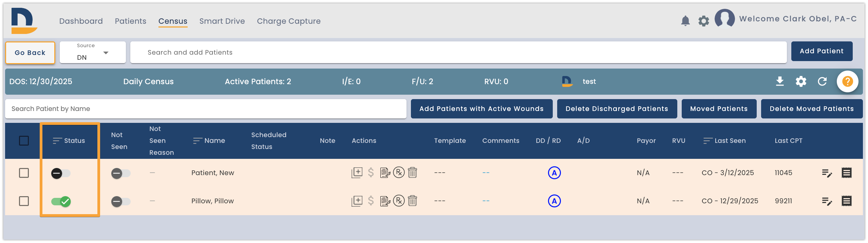This screenshot has height=243, width=868.
Task: Click comments link for Pillow, Pillow
Action: [x=486, y=201]
